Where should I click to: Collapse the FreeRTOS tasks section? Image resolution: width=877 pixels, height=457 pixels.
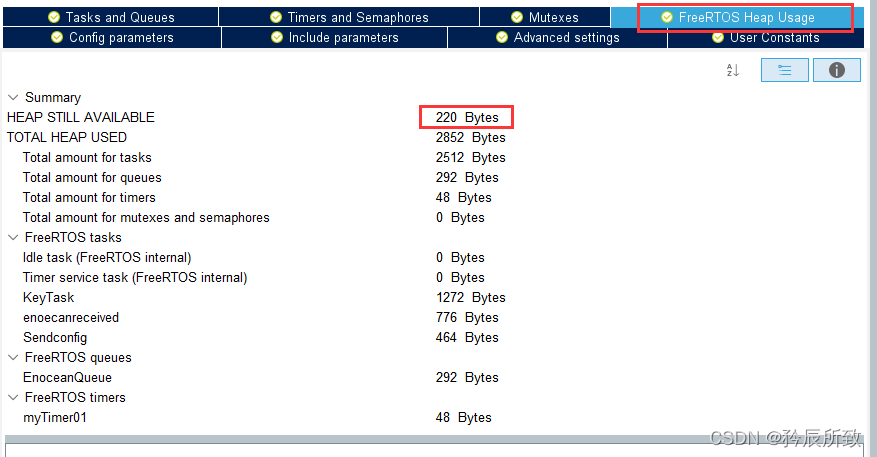pos(13,237)
